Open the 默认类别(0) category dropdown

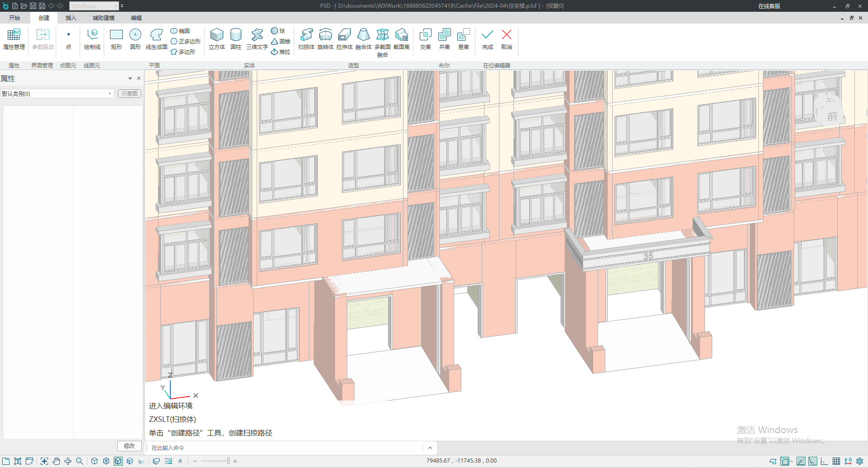click(x=57, y=94)
